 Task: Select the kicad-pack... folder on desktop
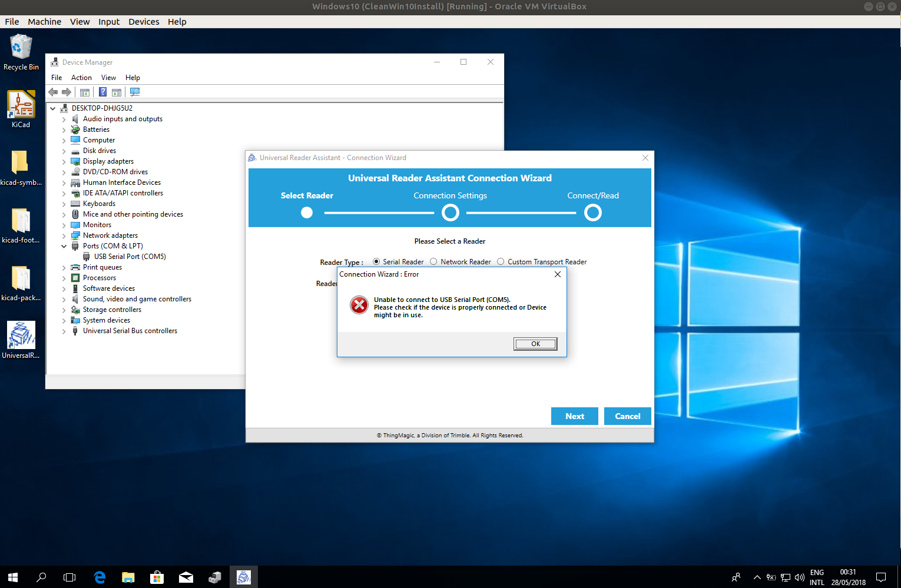coord(21,283)
